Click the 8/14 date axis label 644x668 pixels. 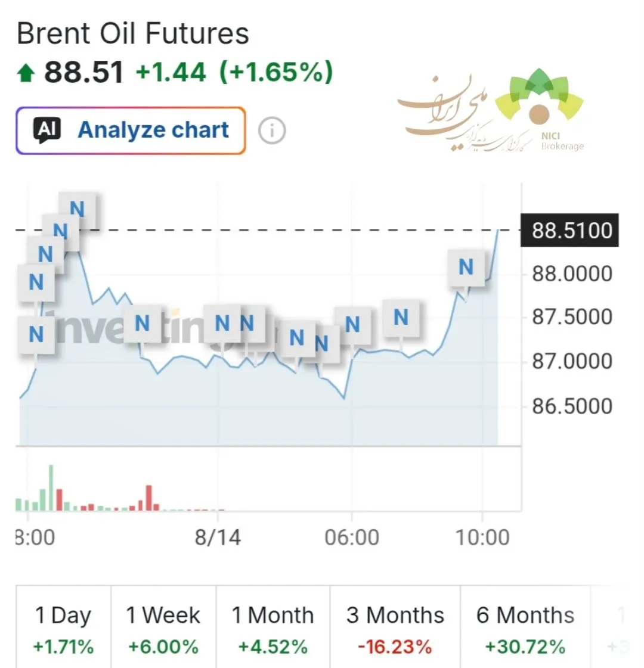tap(218, 537)
